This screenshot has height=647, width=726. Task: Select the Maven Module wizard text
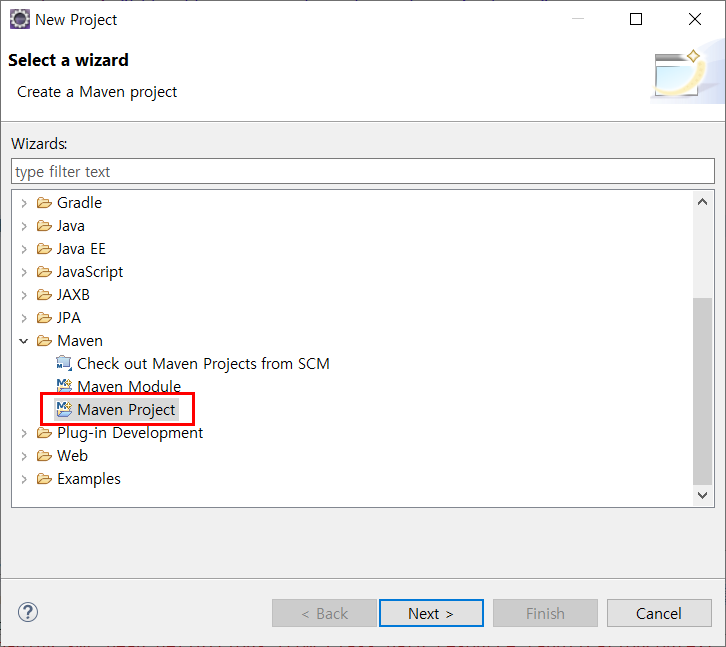(x=129, y=386)
